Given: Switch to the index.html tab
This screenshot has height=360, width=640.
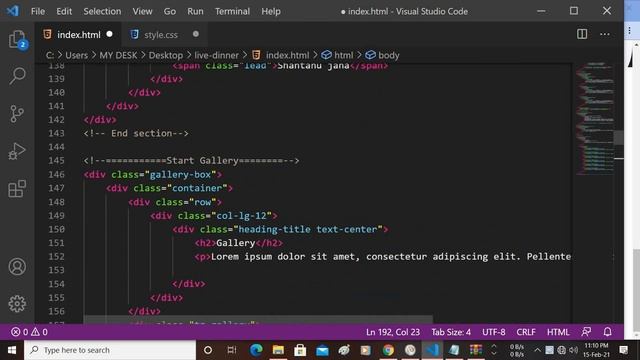Looking at the screenshot, I should (78, 35).
